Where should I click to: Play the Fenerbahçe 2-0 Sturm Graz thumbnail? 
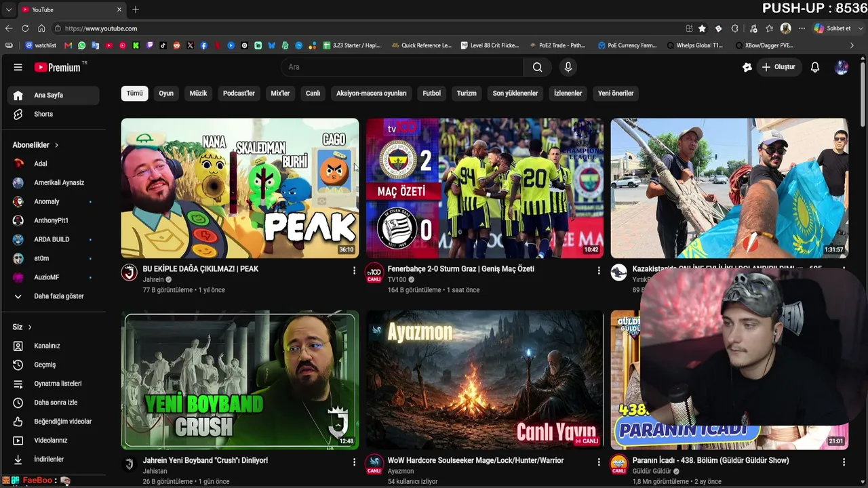click(x=485, y=188)
